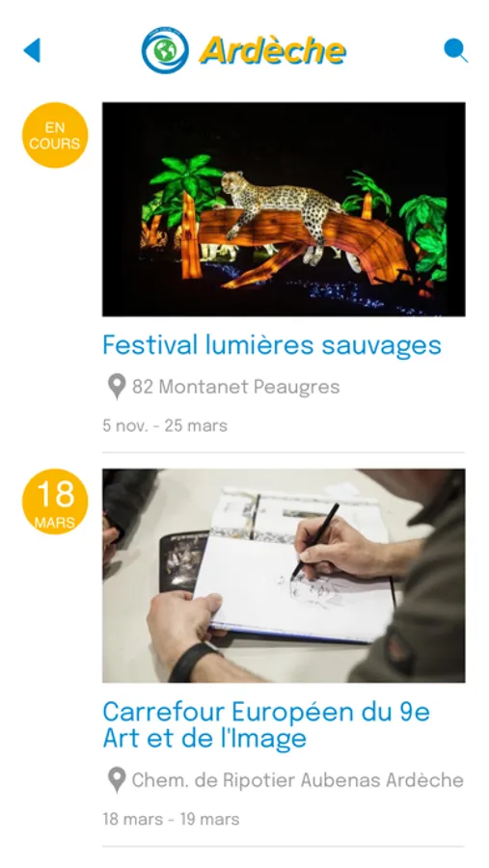Tap the Ardèche header title
489x868 pixels.
click(272, 51)
